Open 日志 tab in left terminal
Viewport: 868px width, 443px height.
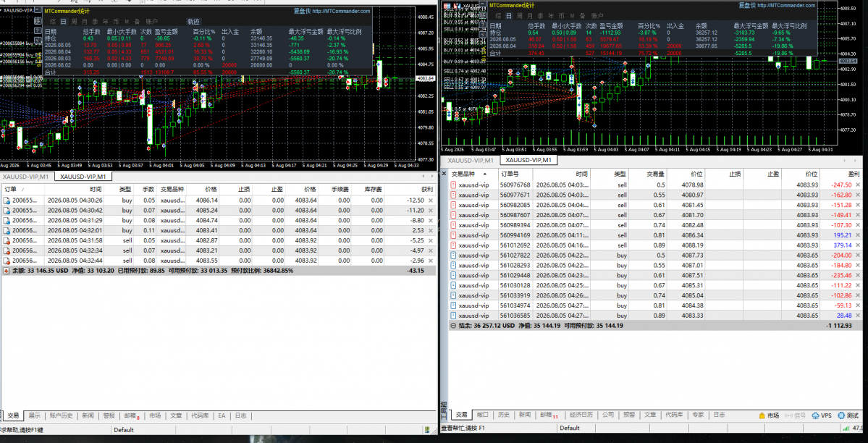tap(241, 415)
